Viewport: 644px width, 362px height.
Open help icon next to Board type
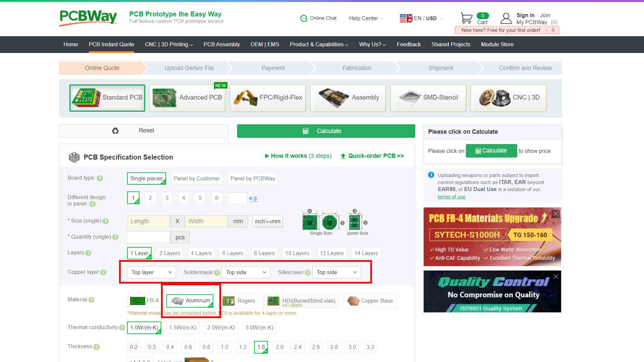(100, 178)
